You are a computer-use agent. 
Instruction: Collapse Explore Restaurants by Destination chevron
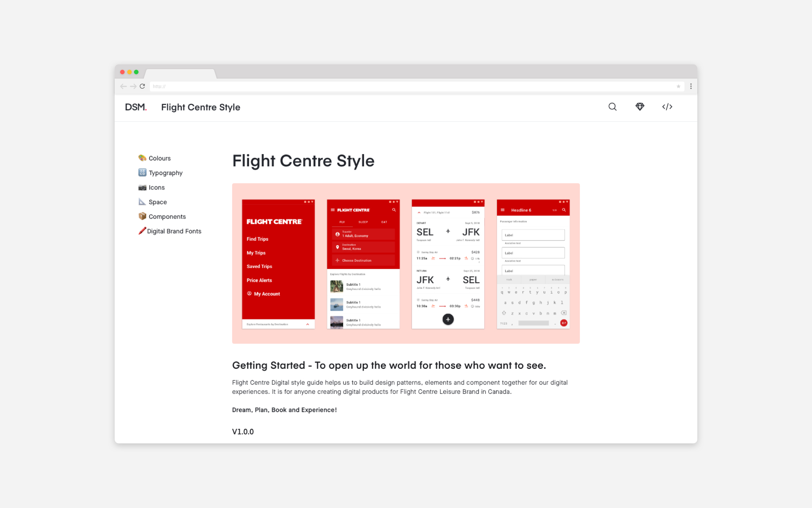(308, 324)
